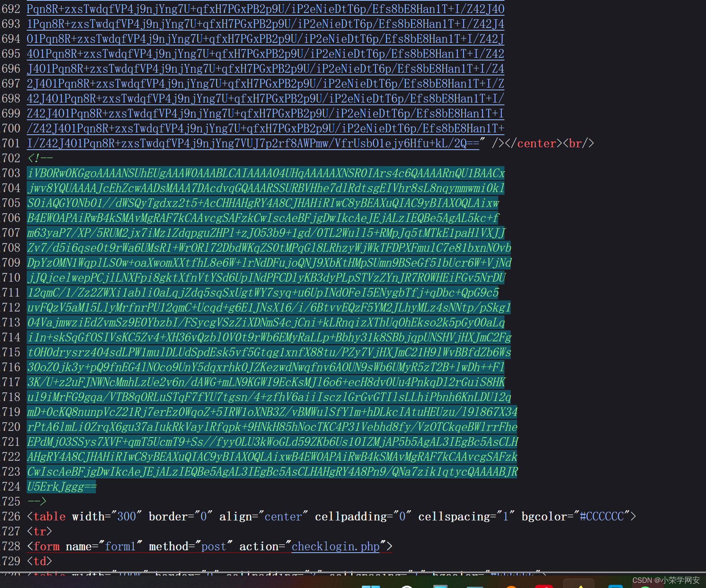706x588 pixels.
Task: Click comment line starting 30oZ0jk3y+pQ9
Action: [x=266, y=367]
